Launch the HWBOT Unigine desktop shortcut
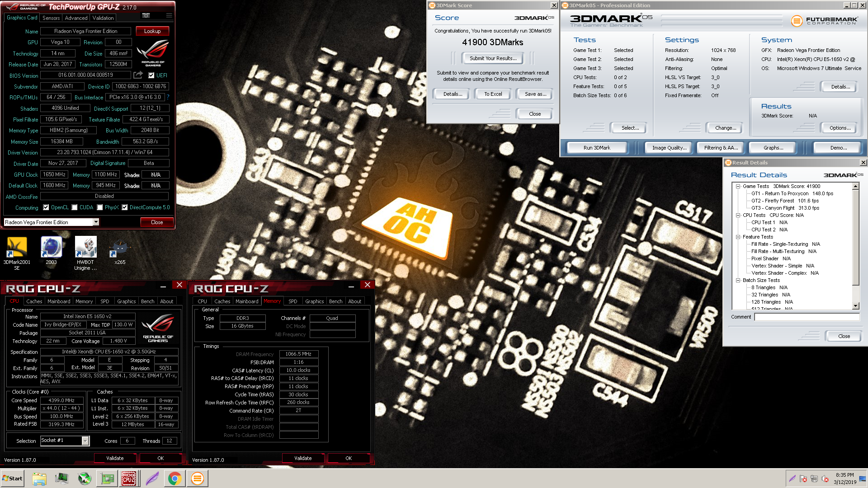The width and height of the screenshot is (868, 488). click(x=85, y=253)
